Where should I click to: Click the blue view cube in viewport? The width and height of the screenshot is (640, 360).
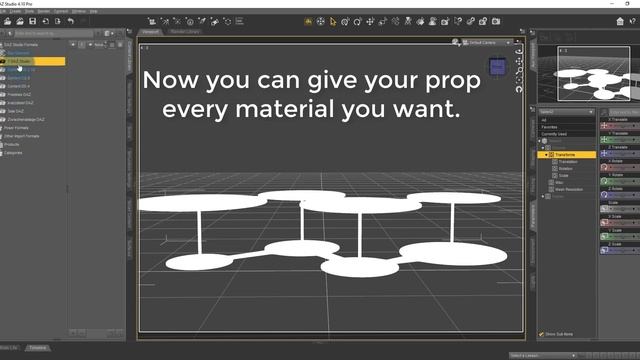point(497,67)
